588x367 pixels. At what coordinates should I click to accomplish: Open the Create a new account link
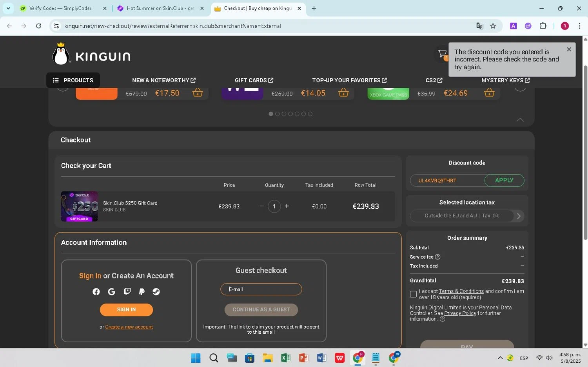tap(129, 327)
